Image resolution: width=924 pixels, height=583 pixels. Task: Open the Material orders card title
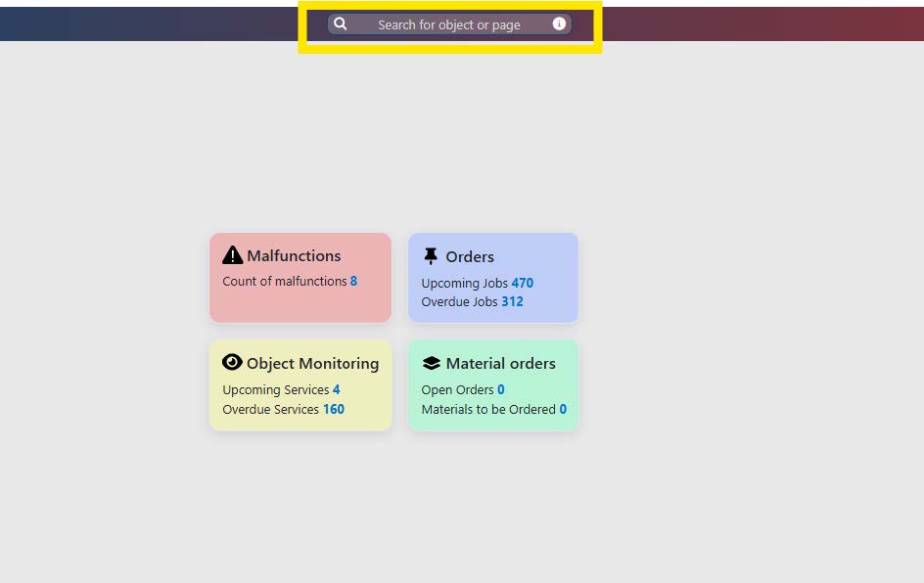(500, 364)
